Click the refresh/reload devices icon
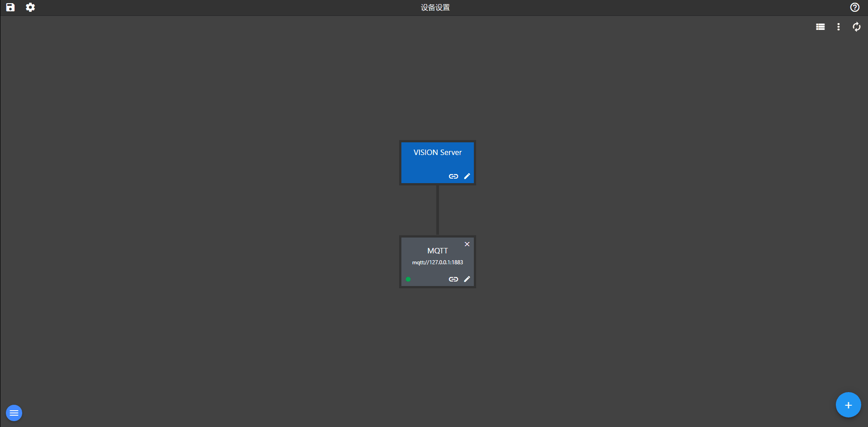 pos(857,27)
